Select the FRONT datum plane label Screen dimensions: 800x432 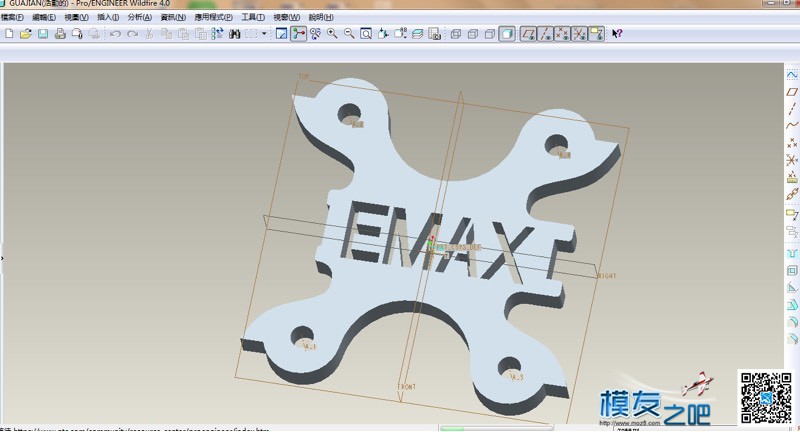pos(407,387)
